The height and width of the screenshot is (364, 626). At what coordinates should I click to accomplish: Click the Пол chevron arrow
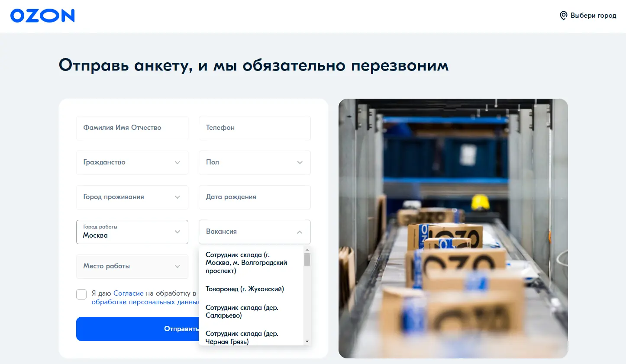point(300,163)
